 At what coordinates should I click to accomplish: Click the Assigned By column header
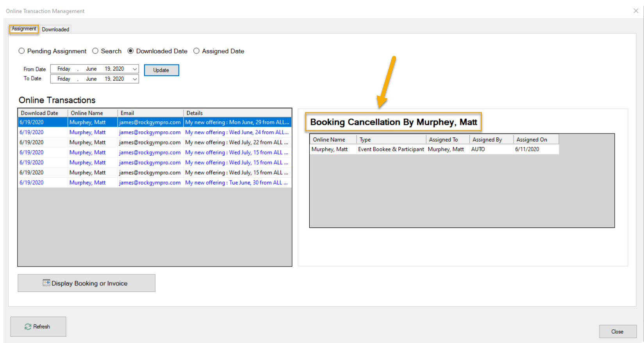point(491,139)
